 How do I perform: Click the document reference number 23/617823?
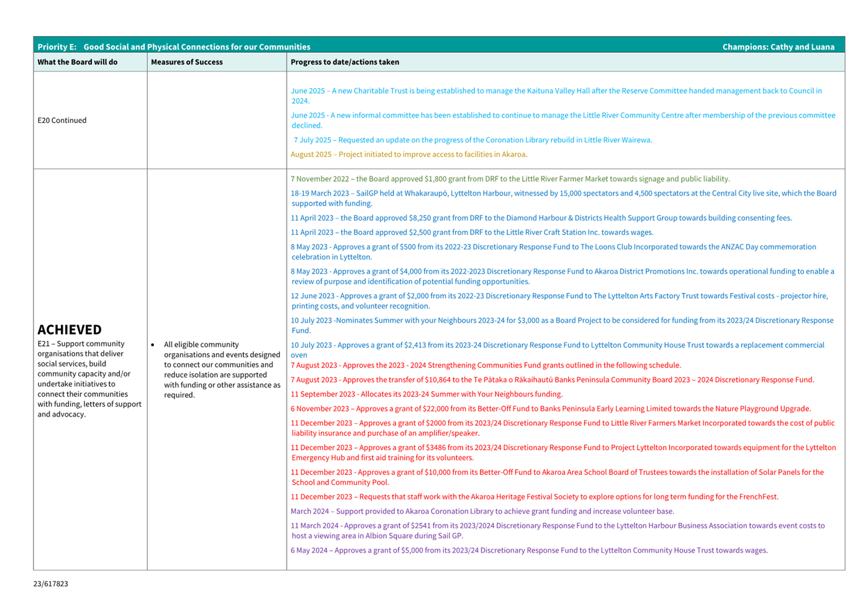[51, 584]
